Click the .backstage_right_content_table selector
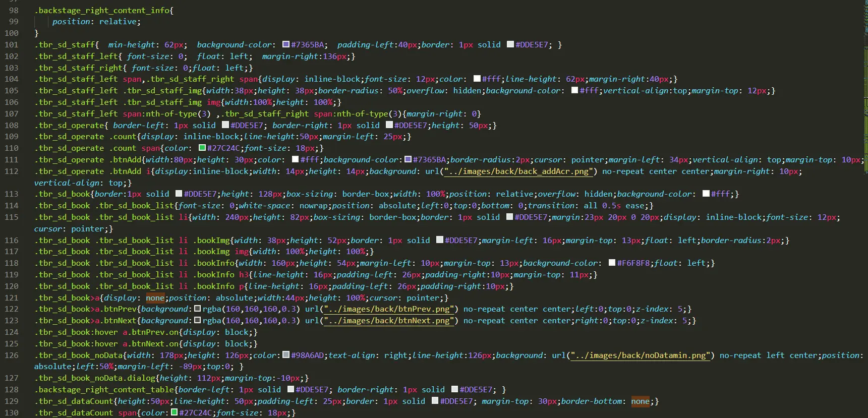Screen dimensions: 868x418 104,389
